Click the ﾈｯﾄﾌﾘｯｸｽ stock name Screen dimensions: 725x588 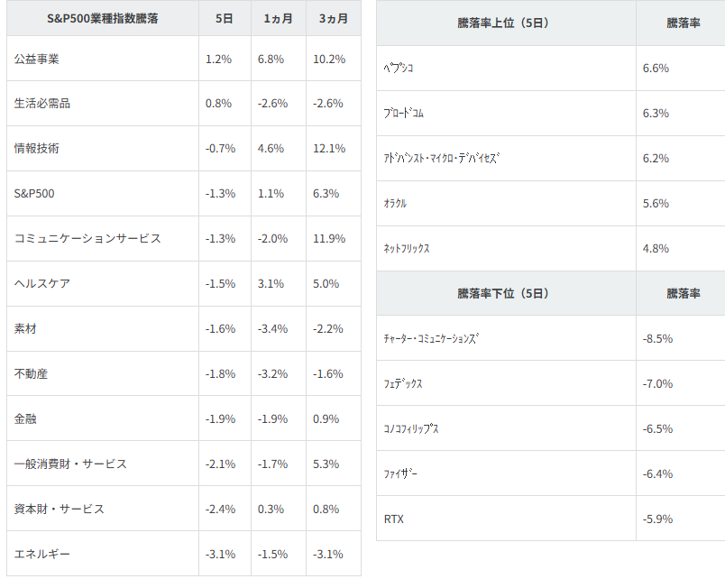click(407, 249)
